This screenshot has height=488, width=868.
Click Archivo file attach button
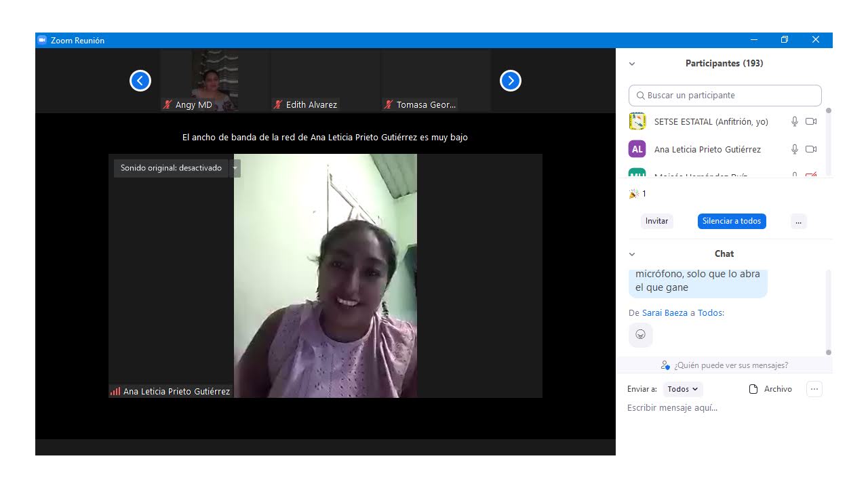[x=770, y=389]
